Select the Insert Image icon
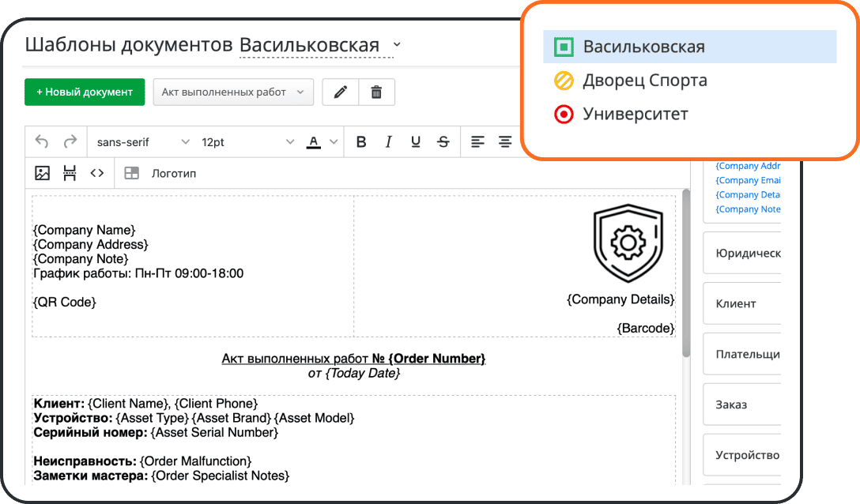The width and height of the screenshot is (860, 504). pyautogui.click(x=42, y=172)
